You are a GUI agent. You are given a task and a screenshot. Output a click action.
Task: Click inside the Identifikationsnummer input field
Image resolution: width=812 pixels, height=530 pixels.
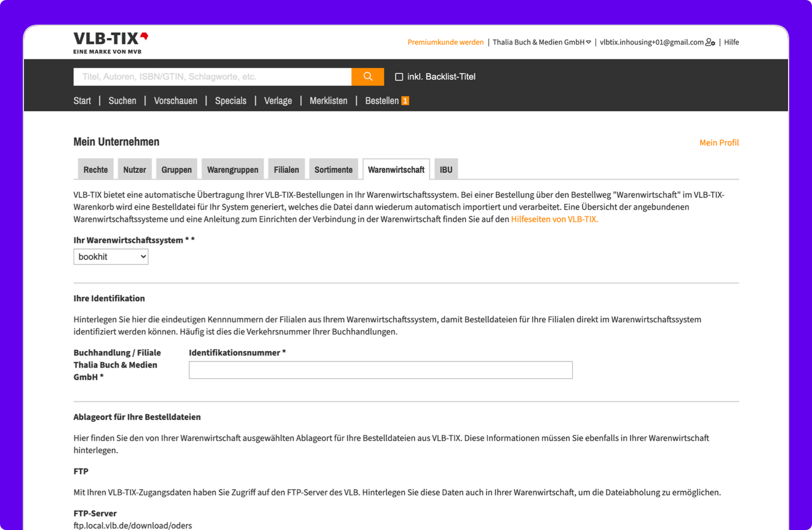380,370
